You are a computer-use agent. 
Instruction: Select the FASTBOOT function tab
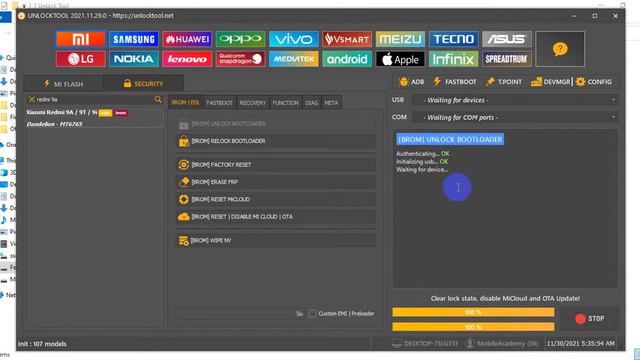tap(220, 102)
